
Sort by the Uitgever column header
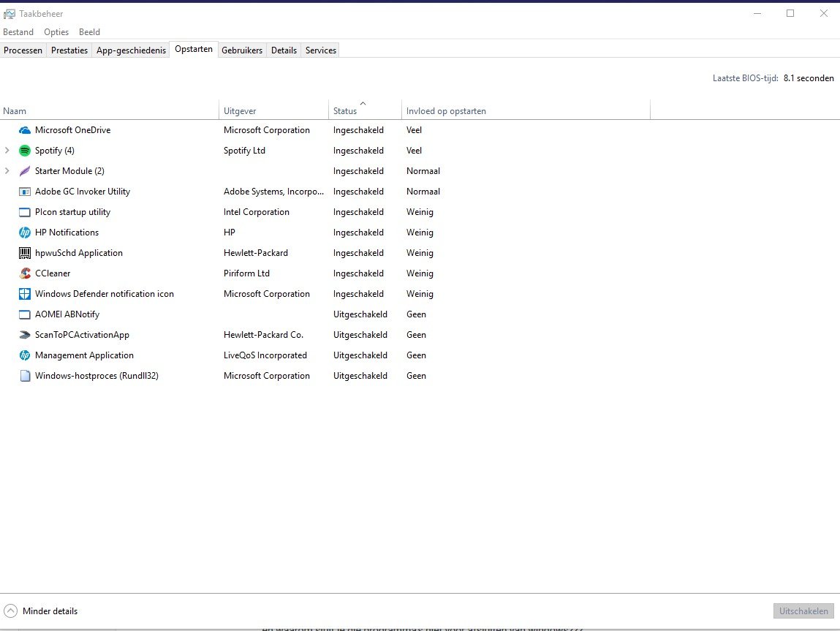pyautogui.click(x=273, y=111)
